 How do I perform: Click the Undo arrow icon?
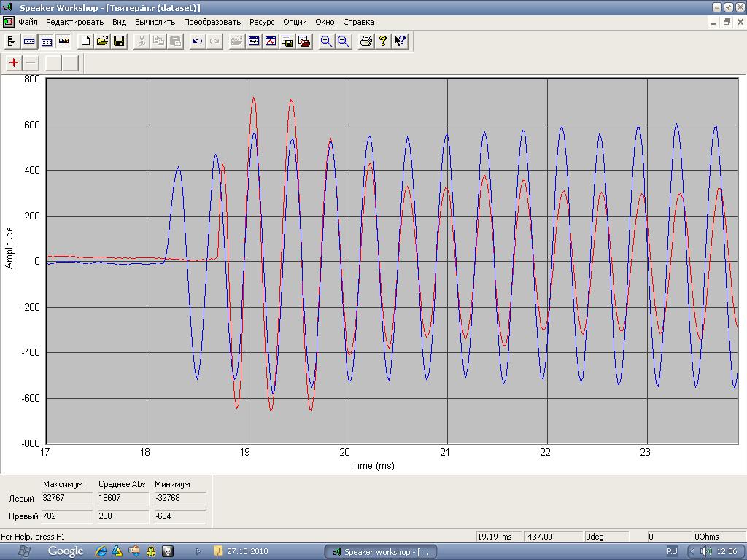pyautogui.click(x=197, y=42)
